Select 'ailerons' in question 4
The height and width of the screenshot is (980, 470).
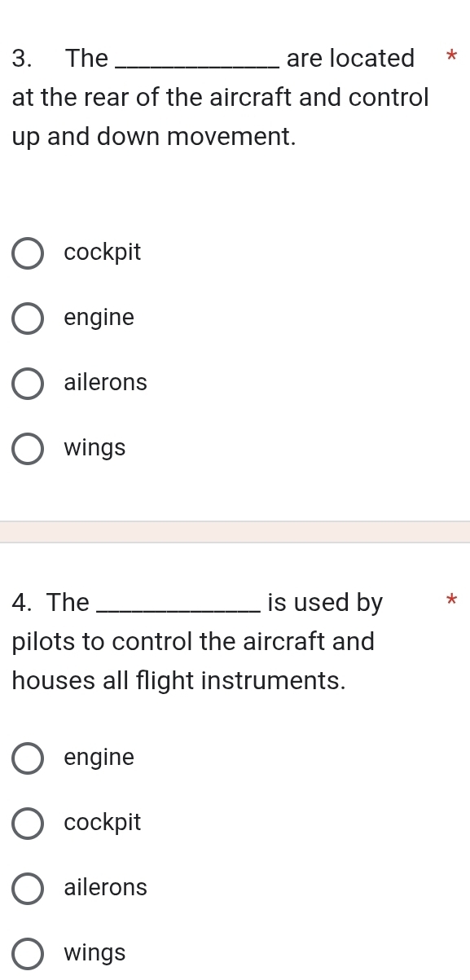click(x=28, y=889)
